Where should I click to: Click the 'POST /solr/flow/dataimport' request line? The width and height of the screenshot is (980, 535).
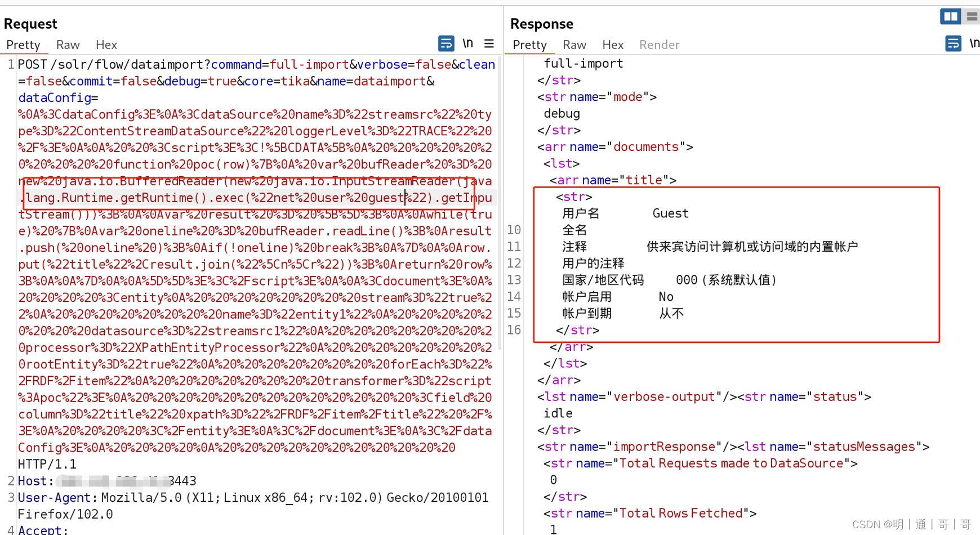coord(113,64)
